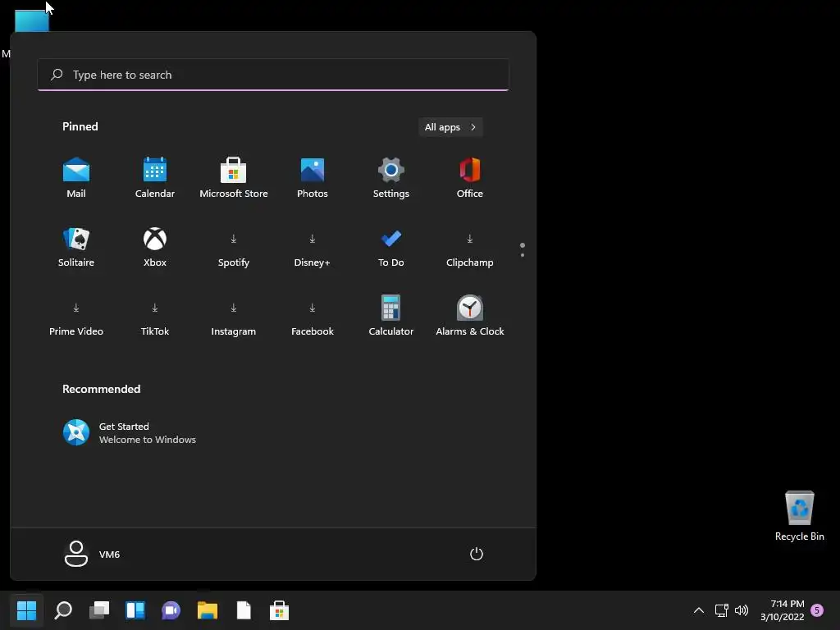840x630 pixels.
Task: Open the Chat taskbar icon
Action: tap(171, 609)
